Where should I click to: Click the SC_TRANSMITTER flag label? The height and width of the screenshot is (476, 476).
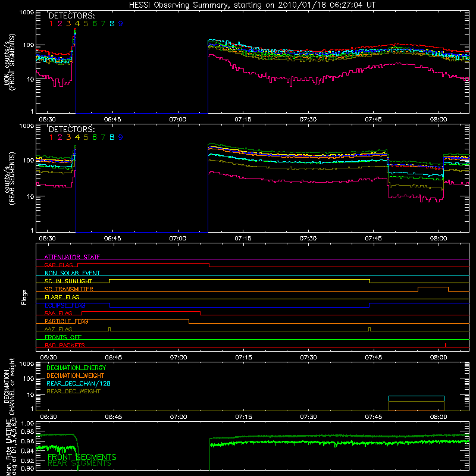[x=68, y=289]
